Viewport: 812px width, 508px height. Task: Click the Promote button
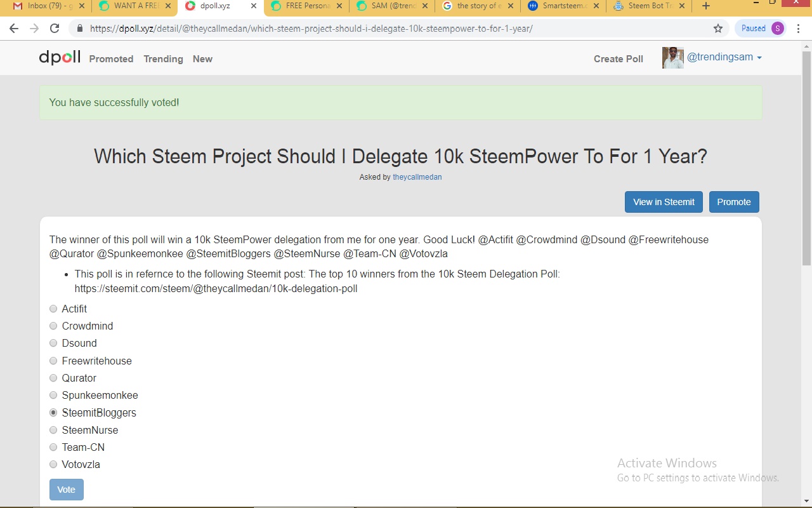click(x=734, y=202)
